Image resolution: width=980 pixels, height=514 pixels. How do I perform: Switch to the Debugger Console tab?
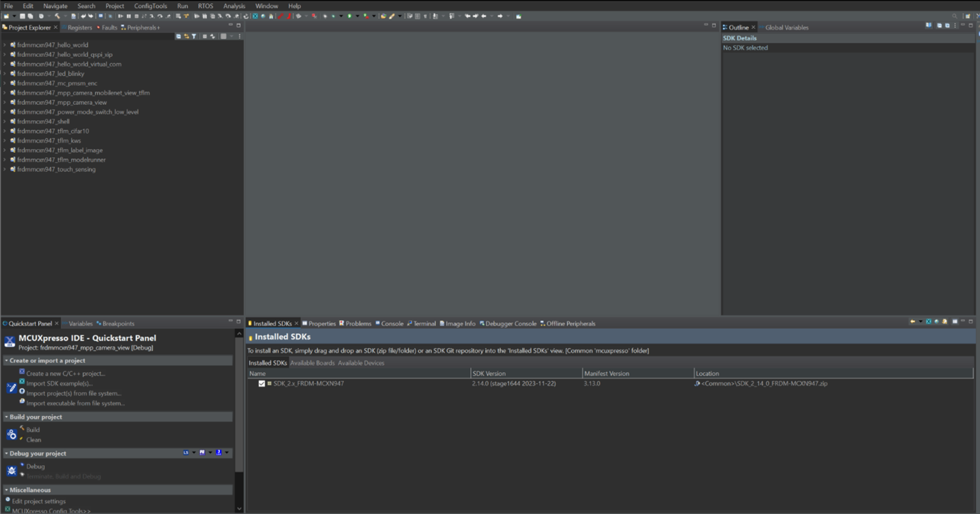point(508,323)
